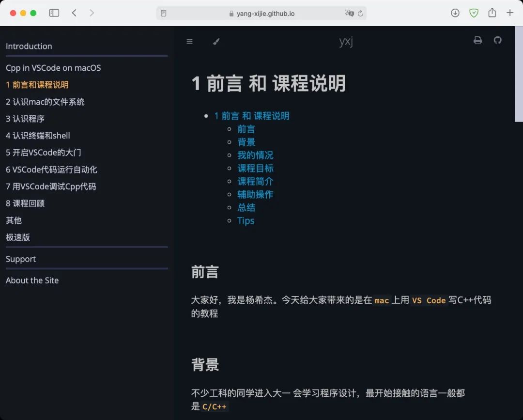Image resolution: width=523 pixels, height=420 pixels.
Task: Toggle Safari sidebar panel icon
Action: [54, 13]
